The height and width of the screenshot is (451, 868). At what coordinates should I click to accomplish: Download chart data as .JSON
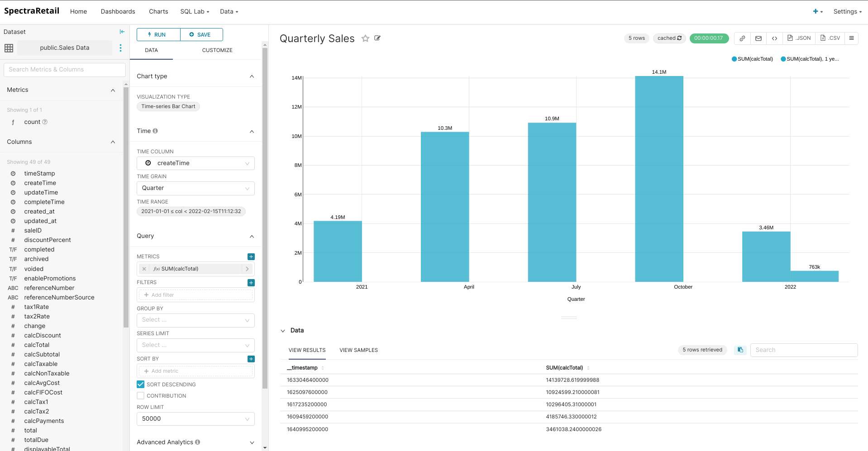coord(799,38)
